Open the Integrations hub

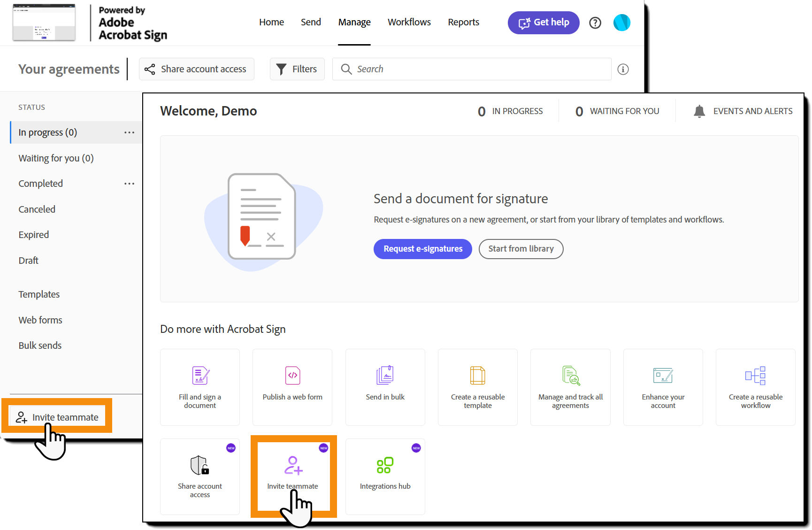pos(385,476)
